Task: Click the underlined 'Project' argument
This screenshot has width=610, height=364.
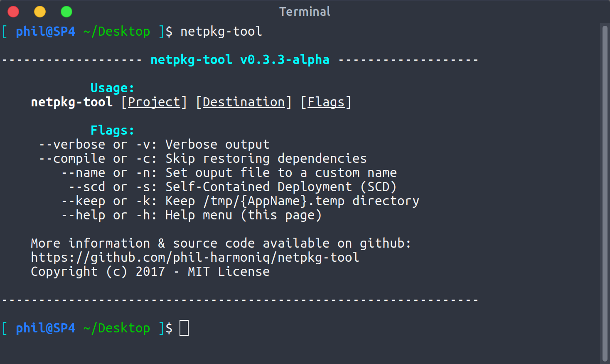Action: click(x=154, y=102)
